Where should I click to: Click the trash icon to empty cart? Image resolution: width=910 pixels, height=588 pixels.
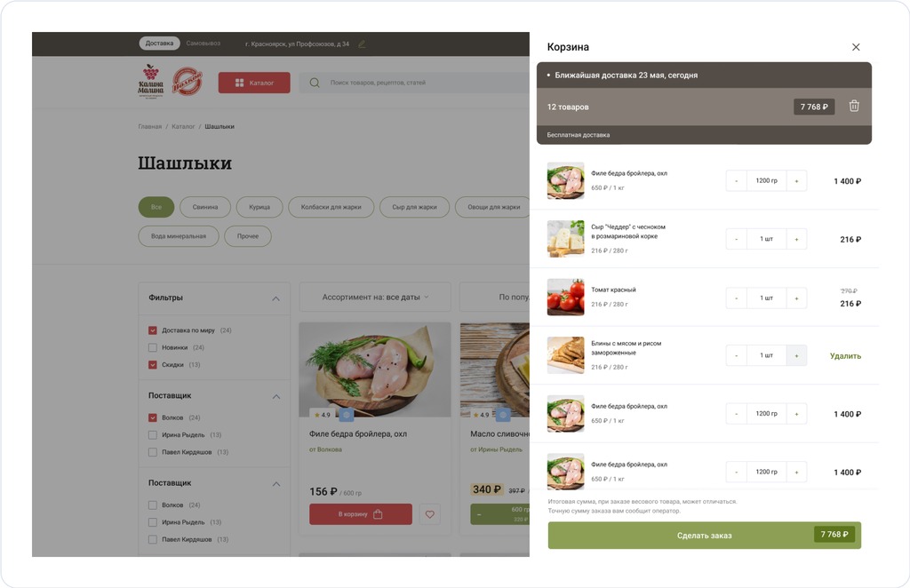point(854,106)
